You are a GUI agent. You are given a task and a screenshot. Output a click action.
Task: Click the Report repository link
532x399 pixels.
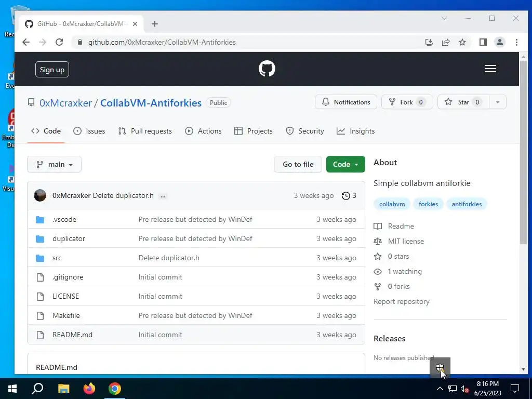402,302
